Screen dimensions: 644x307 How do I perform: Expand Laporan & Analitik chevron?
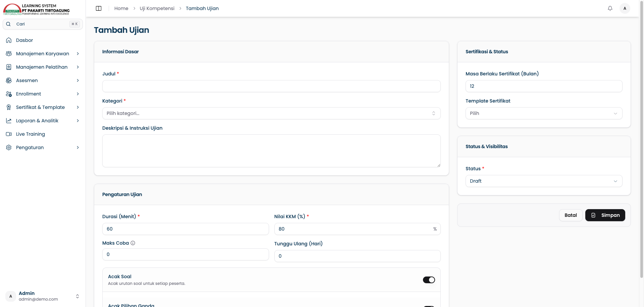78,121
